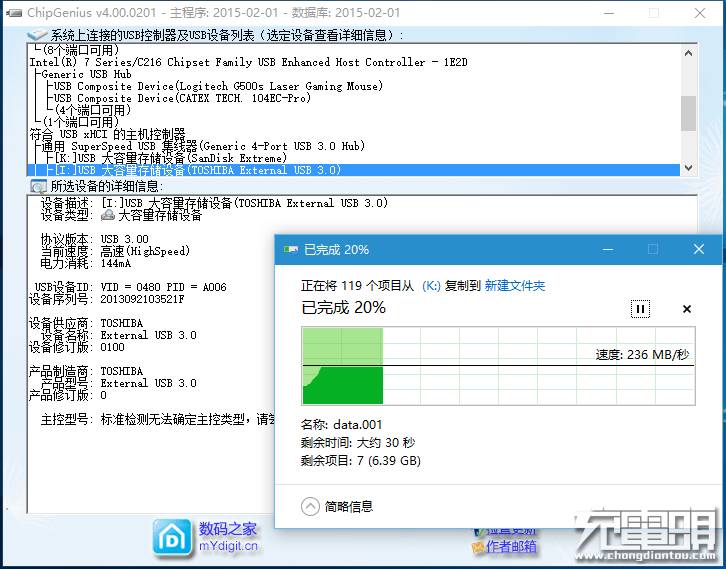Pause the file copy operation
This screenshot has height=569, width=726.
pos(640,309)
